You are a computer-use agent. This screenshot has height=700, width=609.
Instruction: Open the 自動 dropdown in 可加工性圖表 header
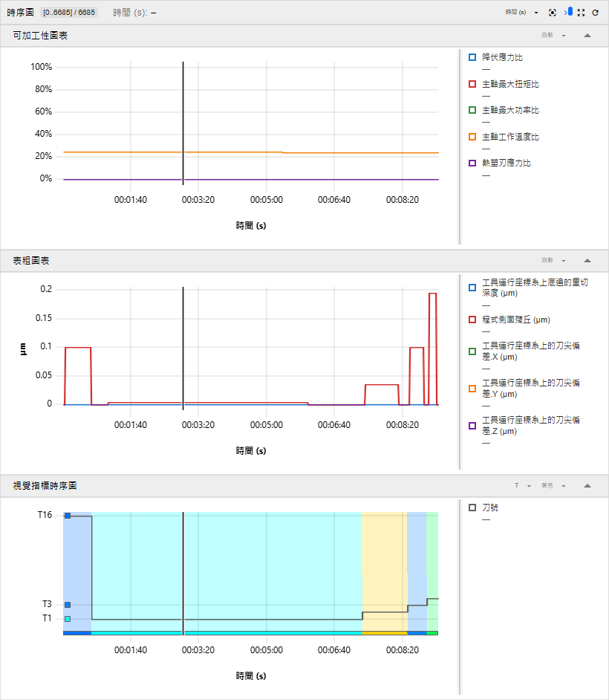(553, 35)
